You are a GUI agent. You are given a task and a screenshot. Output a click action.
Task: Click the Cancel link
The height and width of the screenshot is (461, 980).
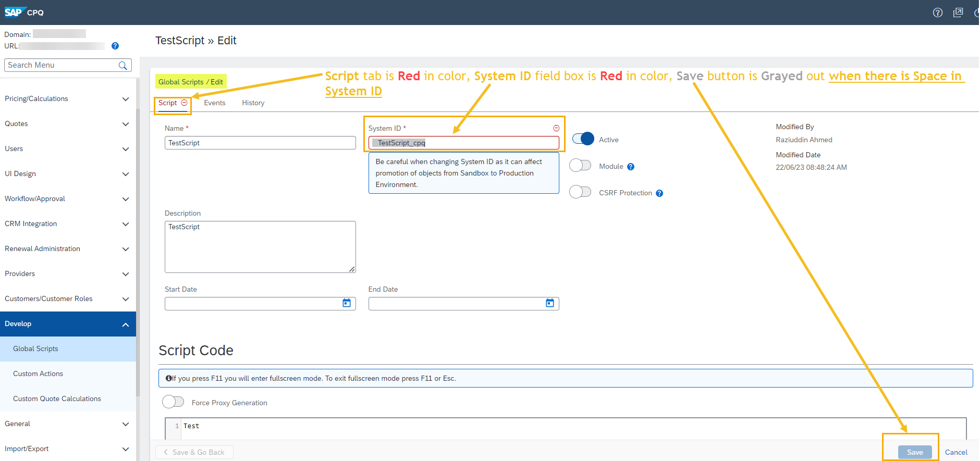tap(956, 452)
